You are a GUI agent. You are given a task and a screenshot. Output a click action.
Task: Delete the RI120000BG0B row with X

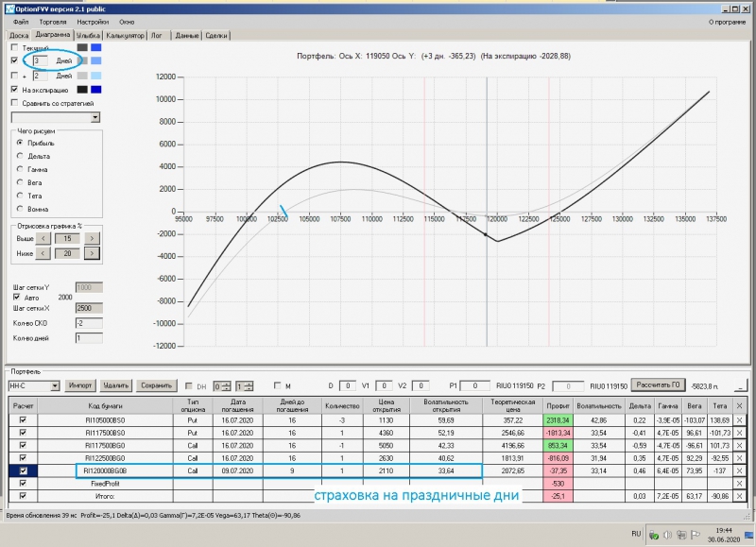[739, 470]
